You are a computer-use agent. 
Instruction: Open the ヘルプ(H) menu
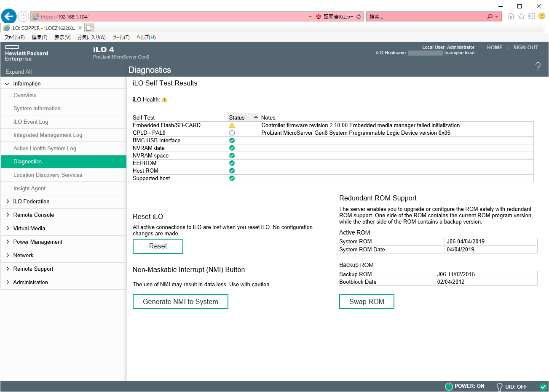[x=146, y=37]
